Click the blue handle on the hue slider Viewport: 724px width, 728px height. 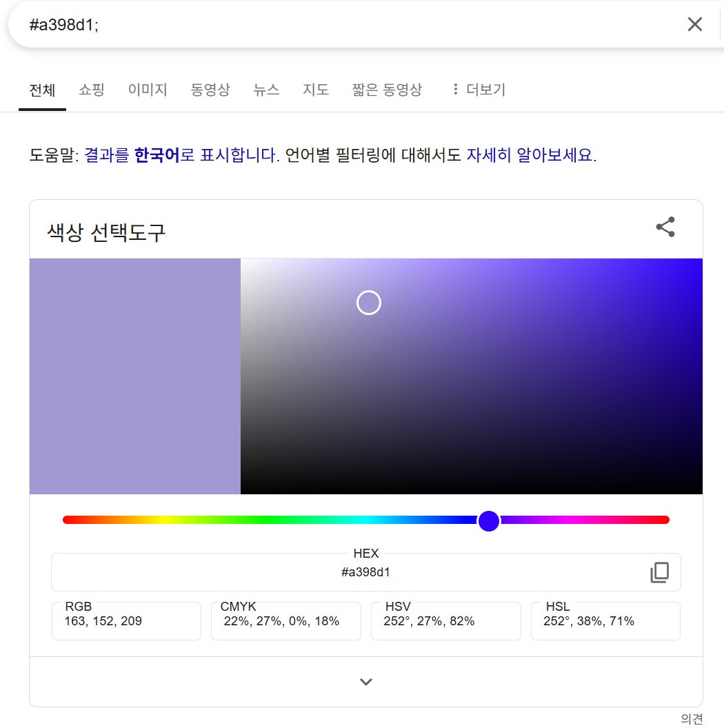pyautogui.click(x=489, y=520)
